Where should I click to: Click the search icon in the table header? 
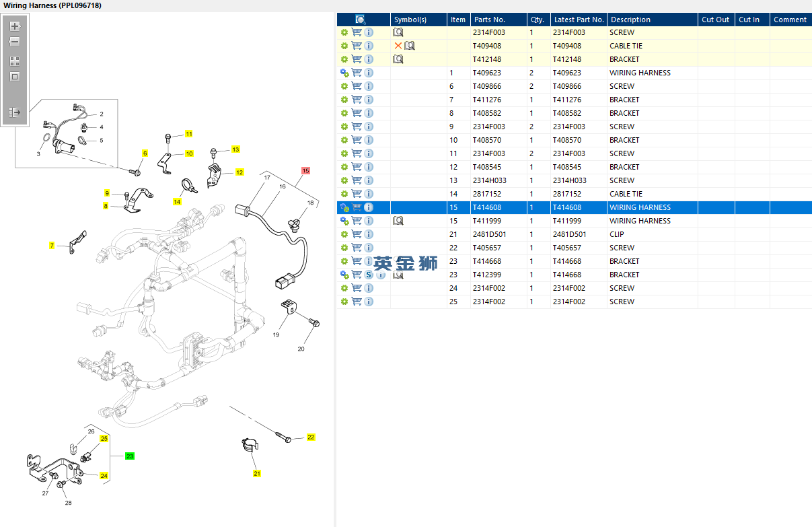(x=360, y=20)
